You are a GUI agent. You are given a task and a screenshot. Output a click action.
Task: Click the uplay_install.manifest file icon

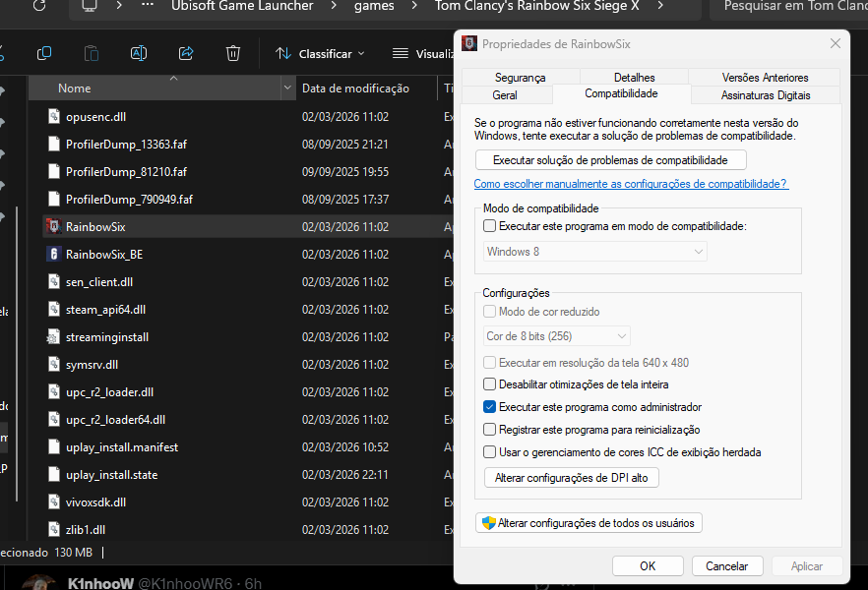pos(54,447)
